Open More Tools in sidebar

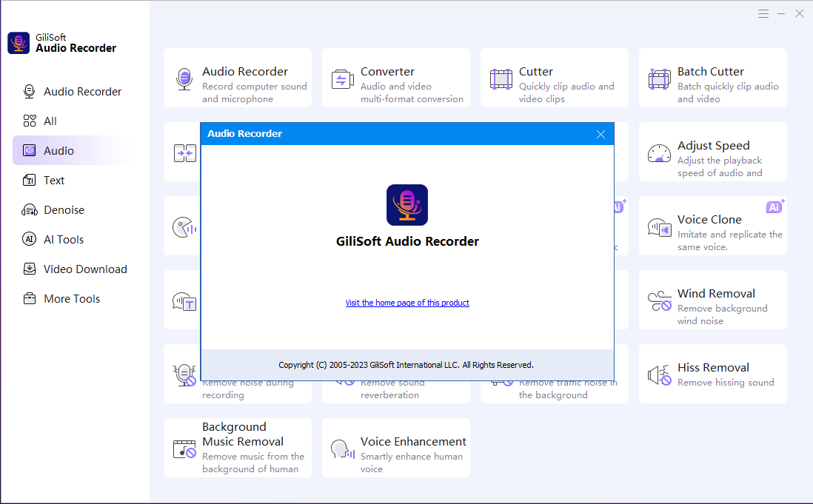point(72,299)
